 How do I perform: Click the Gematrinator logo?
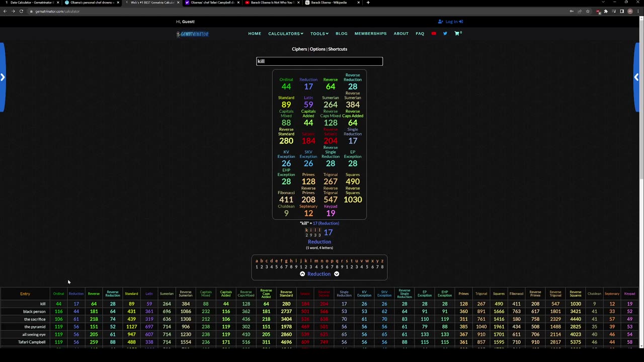click(192, 34)
